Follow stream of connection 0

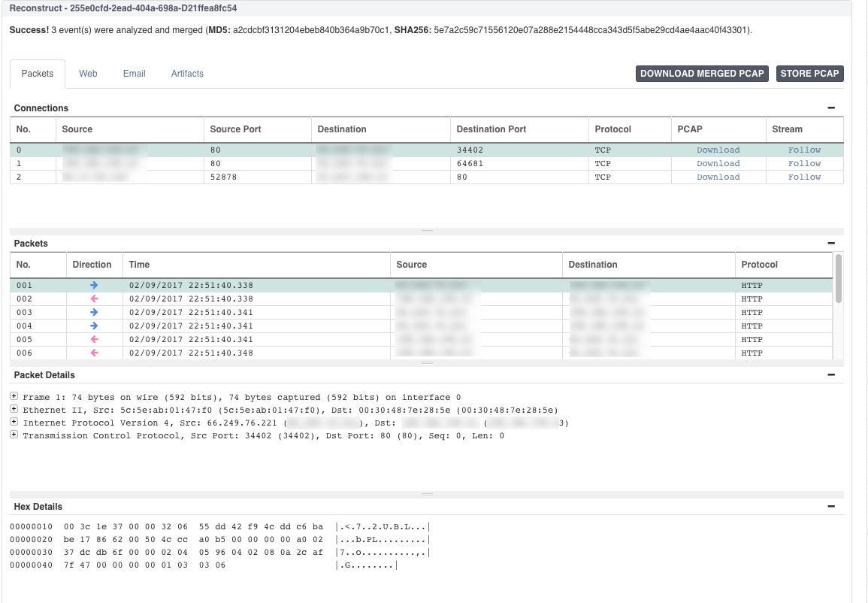click(x=804, y=150)
